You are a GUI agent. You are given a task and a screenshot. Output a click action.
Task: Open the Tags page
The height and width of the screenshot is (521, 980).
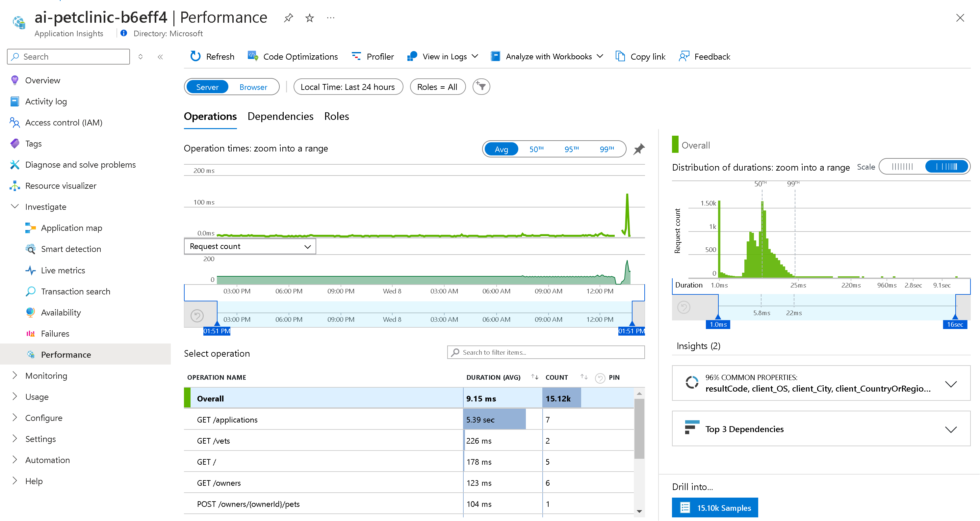coord(34,144)
